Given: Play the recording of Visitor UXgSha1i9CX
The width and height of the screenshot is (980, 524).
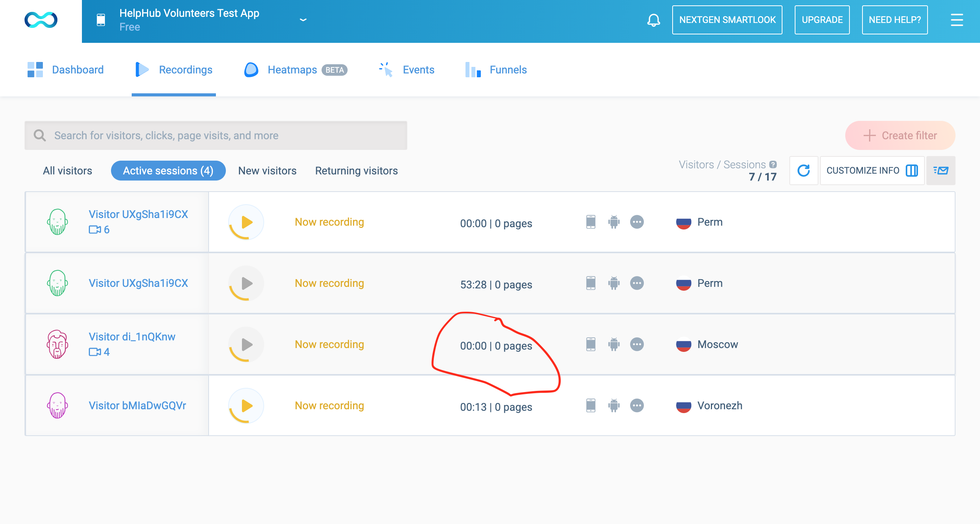Looking at the screenshot, I should pos(246,222).
